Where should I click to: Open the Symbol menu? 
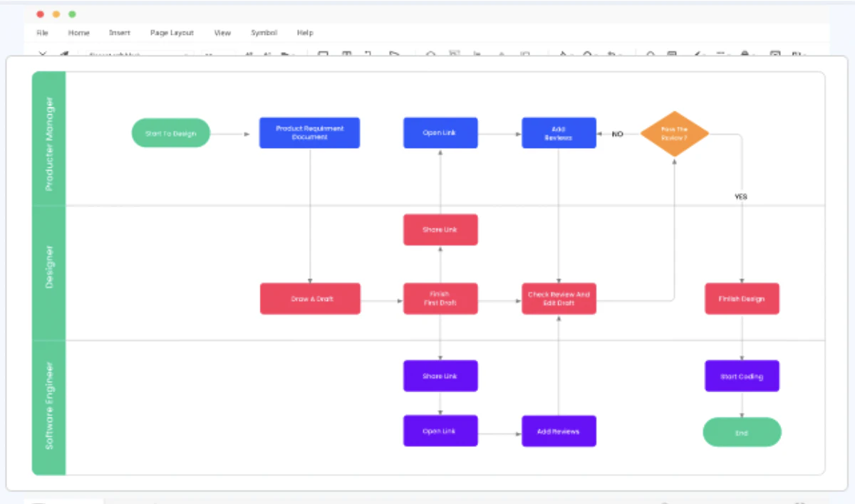coord(264,33)
